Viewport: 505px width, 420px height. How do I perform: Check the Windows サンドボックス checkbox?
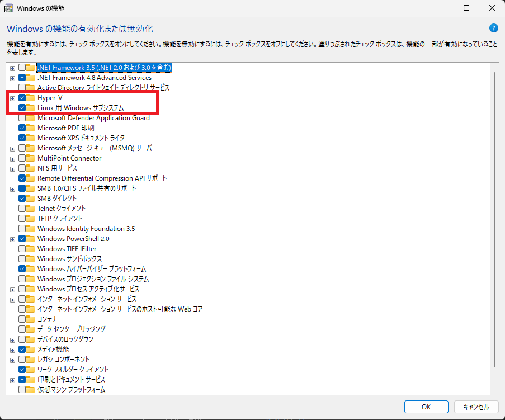[22, 258]
